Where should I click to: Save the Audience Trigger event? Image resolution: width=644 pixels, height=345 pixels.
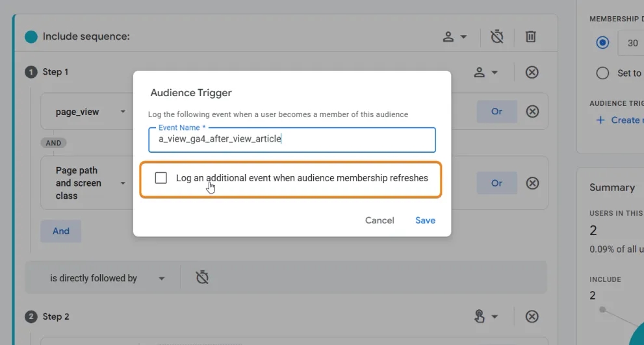pos(425,220)
